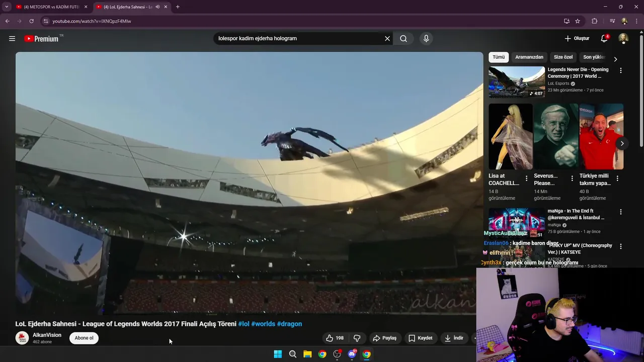644x362 pixels.
Task: Install app icon in address bar
Action: [x=567, y=21]
